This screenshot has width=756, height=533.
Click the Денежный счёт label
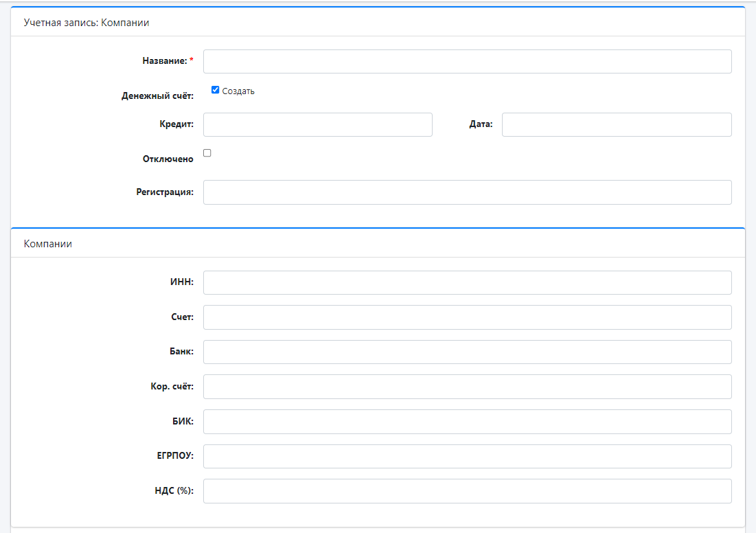pos(157,96)
